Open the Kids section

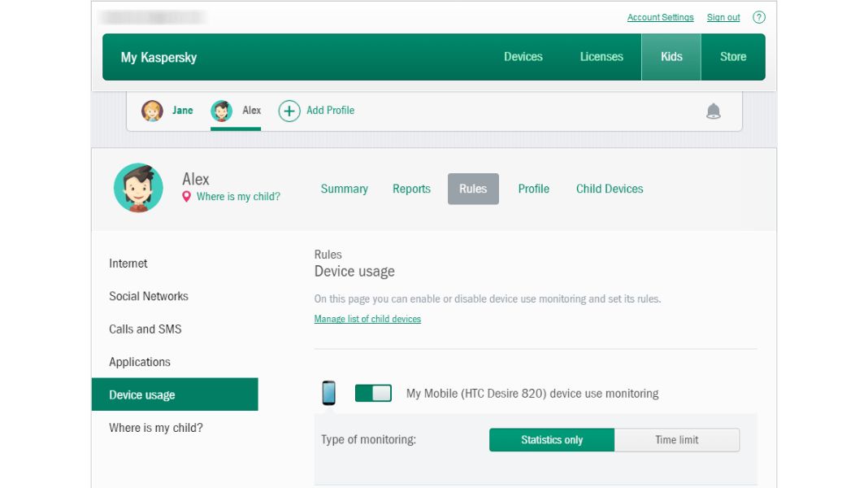671,56
